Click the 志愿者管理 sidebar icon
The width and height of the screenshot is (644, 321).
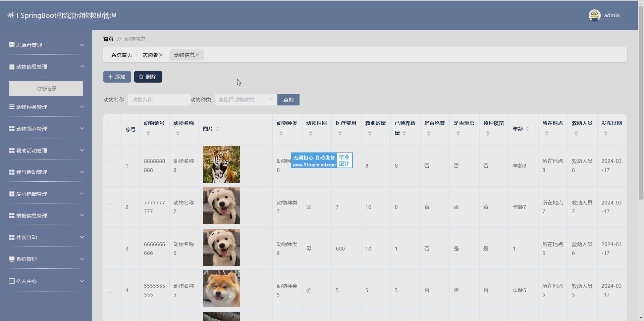12,45
